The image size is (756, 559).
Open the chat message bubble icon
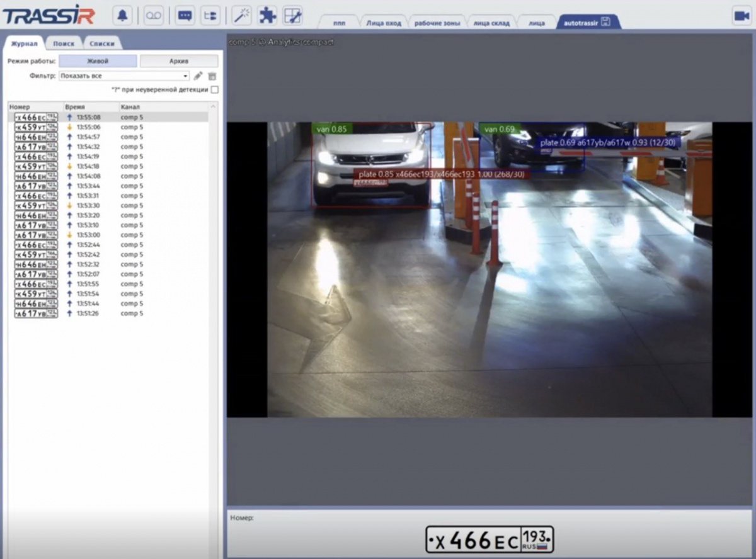click(x=185, y=16)
